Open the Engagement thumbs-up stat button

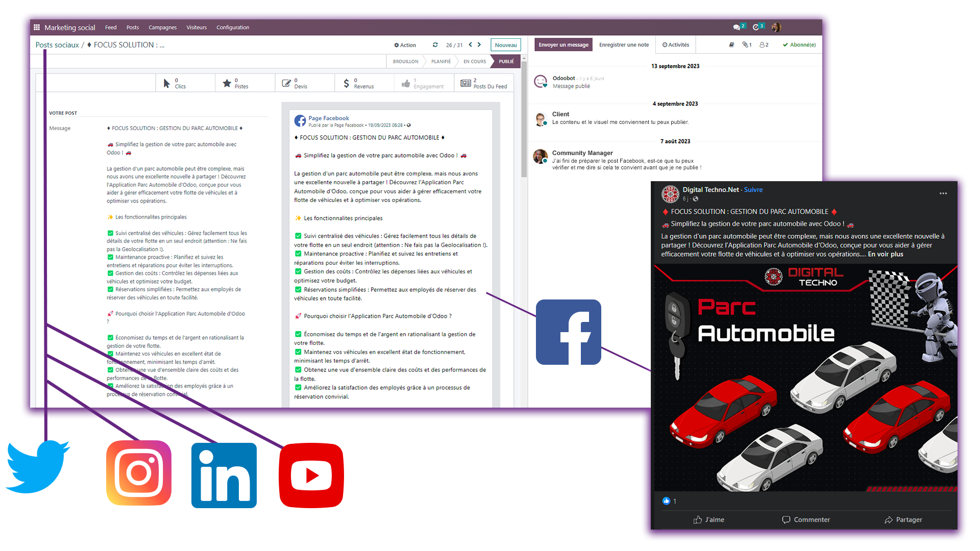[x=424, y=83]
